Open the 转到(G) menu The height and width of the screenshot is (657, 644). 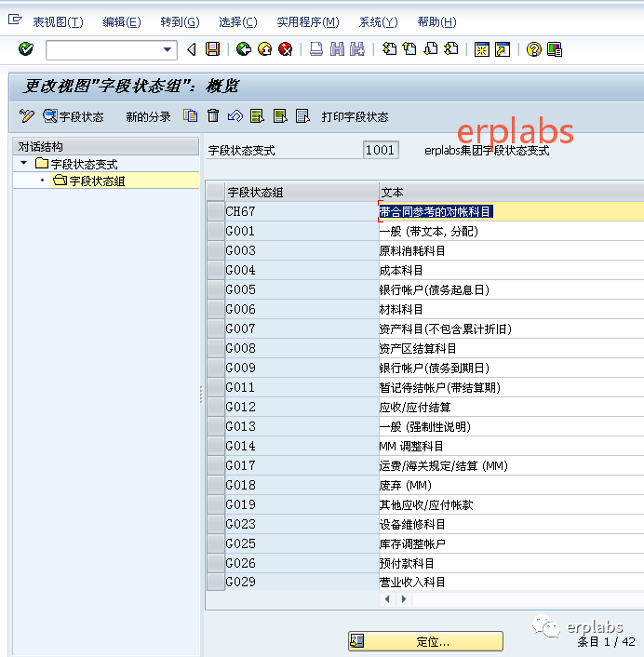[x=181, y=21]
